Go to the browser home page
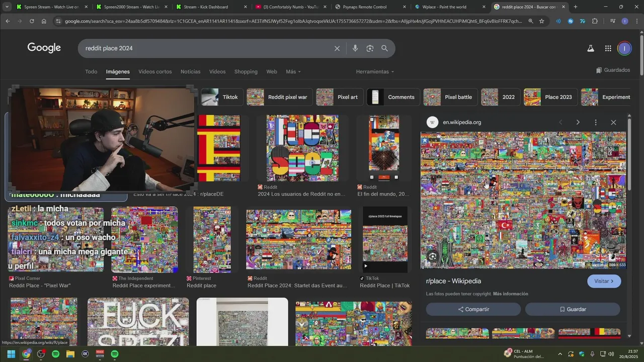Image resolution: width=644 pixels, height=362 pixels. coord(44,21)
